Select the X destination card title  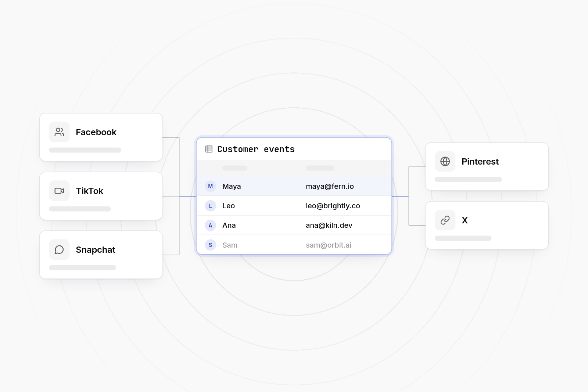(465, 220)
